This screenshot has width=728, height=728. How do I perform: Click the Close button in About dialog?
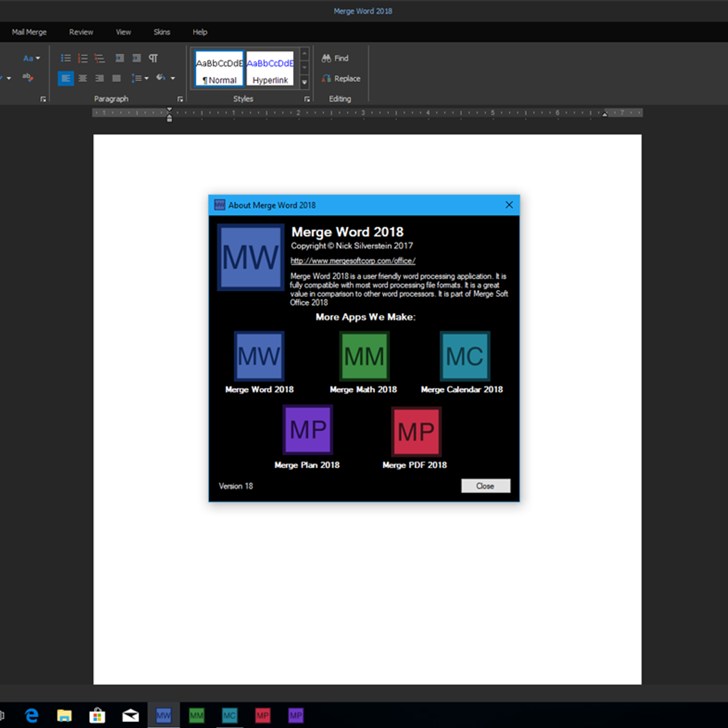[x=485, y=486]
